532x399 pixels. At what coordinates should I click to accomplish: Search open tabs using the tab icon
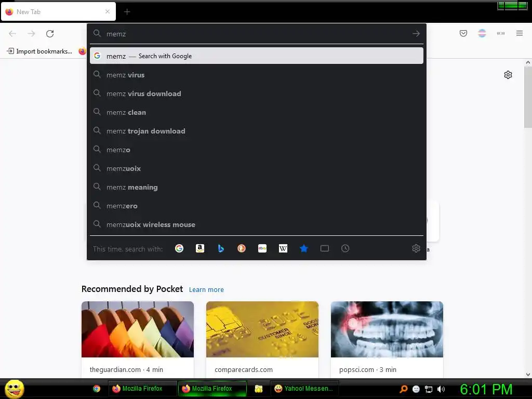(325, 249)
